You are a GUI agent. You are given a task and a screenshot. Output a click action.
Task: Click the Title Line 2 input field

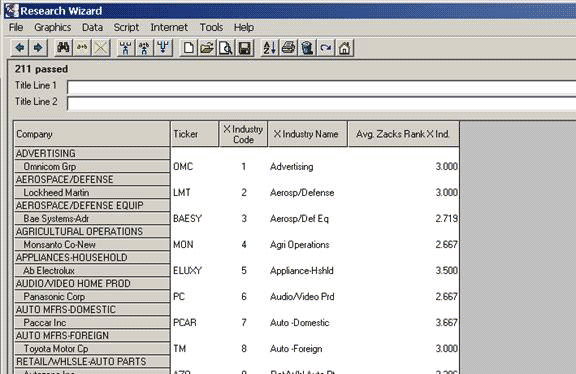pyautogui.click(x=321, y=103)
